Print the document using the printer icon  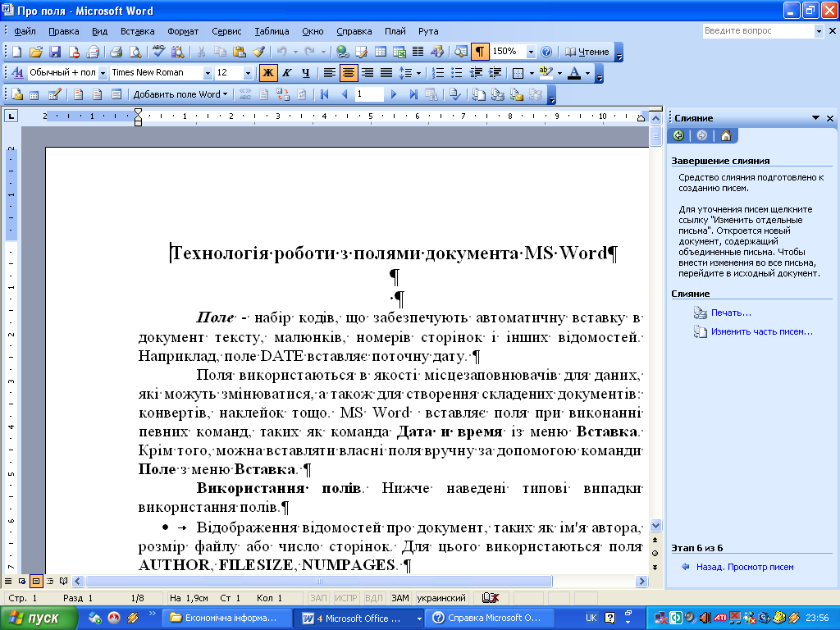(x=116, y=52)
